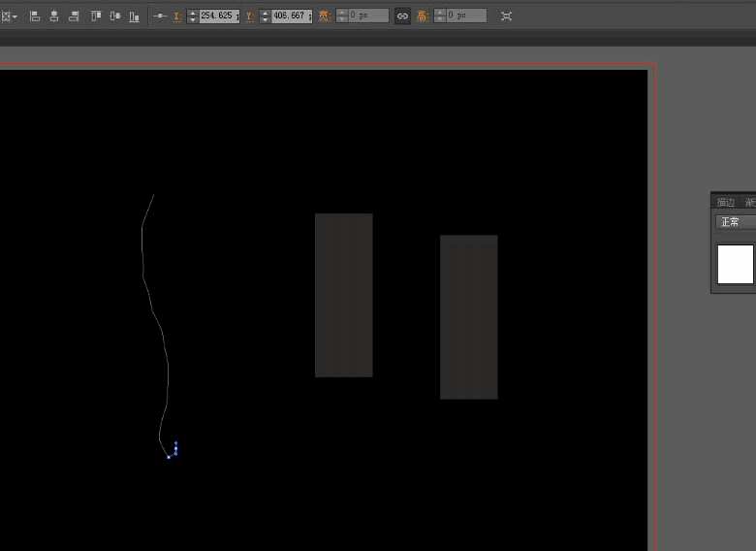Open the X coordinate label link
Screen dimensions: 756x551
click(177, 16)
